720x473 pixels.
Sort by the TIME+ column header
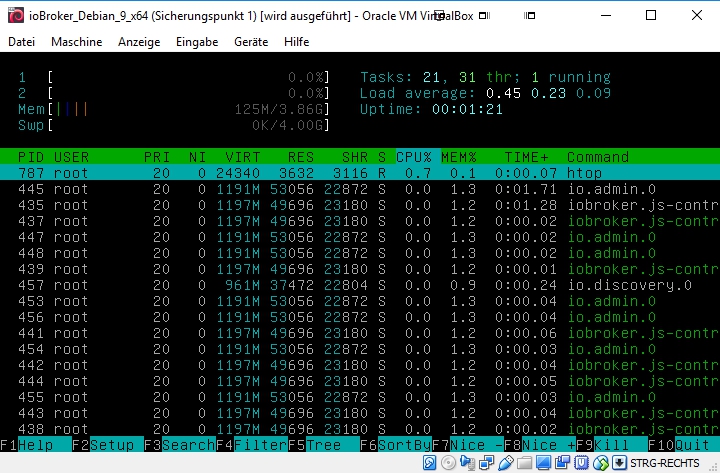pyautogui.click(x=526, y=157)
